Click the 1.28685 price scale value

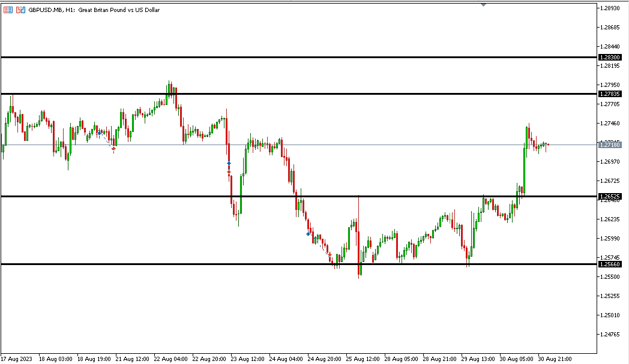click(x=610, y=27)
